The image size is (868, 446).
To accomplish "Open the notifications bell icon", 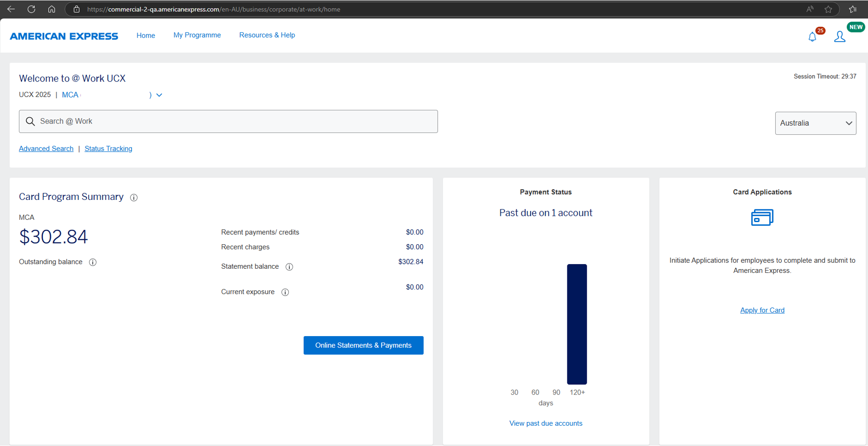I will point(812,37).
